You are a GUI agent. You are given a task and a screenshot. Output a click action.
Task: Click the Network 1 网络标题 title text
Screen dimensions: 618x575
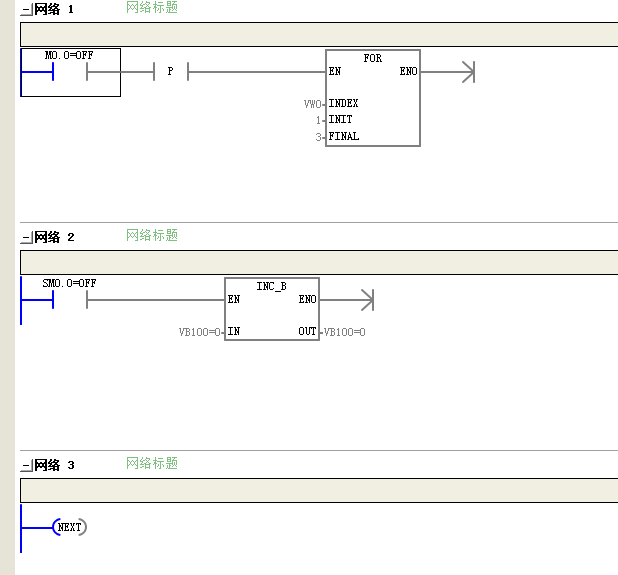[152, 7]
